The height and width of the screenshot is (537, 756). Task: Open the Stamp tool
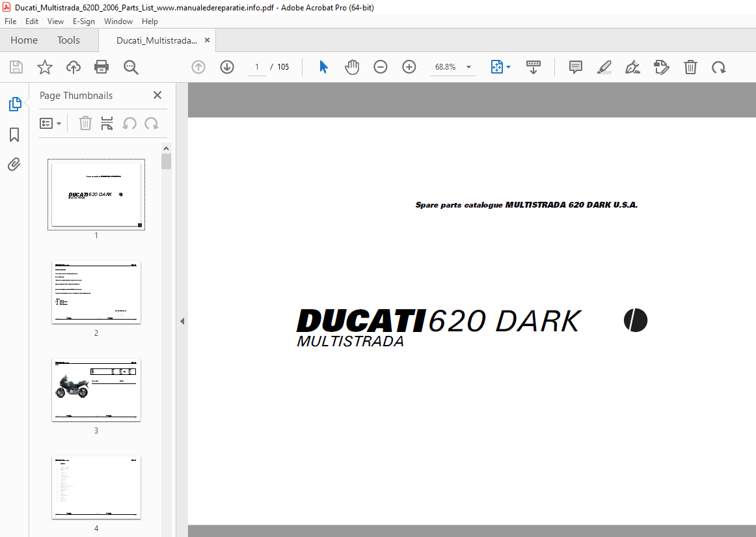(x=662, y=67)
